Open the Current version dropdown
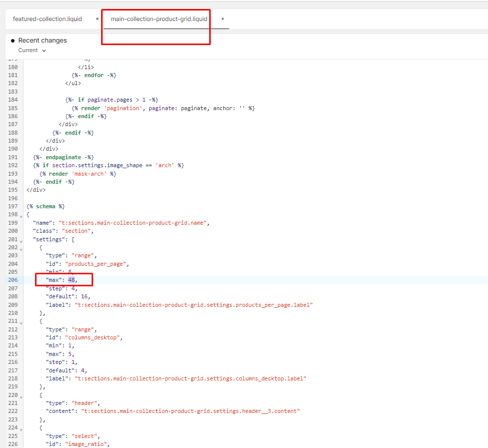This screenshot has height=448, width=488. [32, 51]
